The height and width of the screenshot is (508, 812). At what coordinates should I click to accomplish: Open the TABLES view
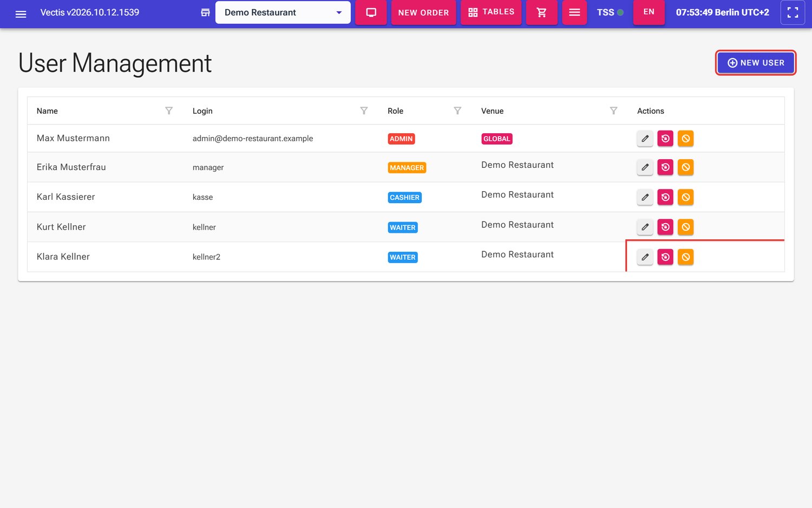click(491, 12)
